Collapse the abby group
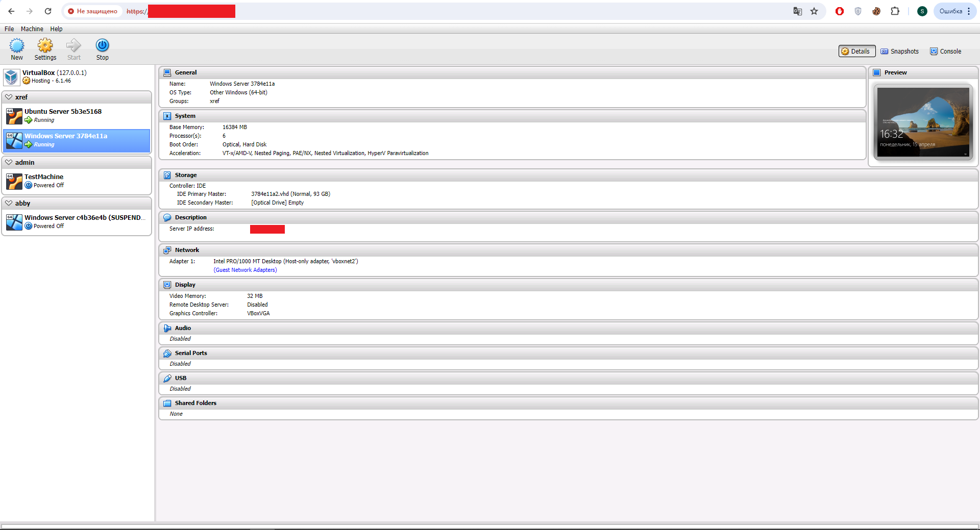The width and height of the screenshot is (980, 530). click(9, 203)
